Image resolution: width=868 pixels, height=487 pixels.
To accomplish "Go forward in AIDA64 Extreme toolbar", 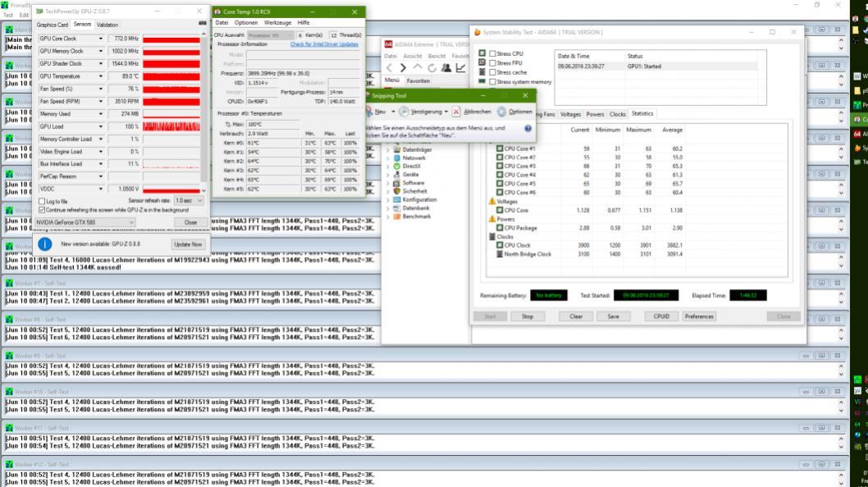I will 403,68.
